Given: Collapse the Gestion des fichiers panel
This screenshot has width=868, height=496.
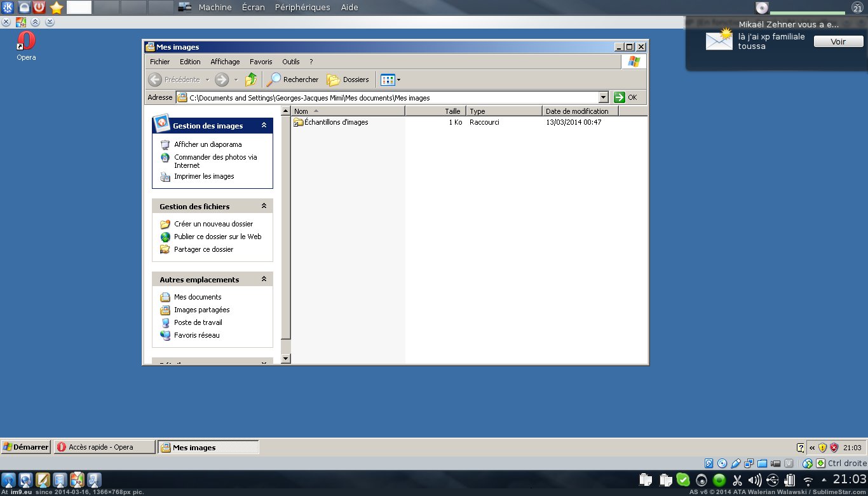Looking at the screenshot, I should pos(264,206).
